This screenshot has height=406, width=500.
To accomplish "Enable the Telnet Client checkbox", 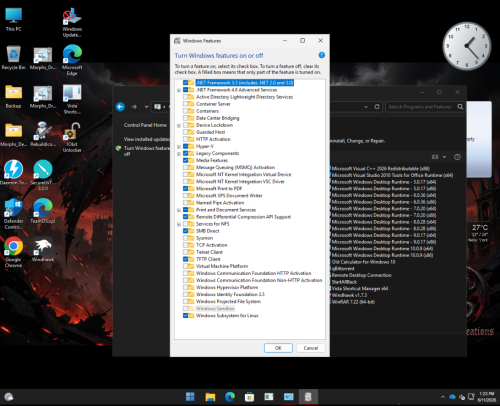I will (x=185, y=252).
